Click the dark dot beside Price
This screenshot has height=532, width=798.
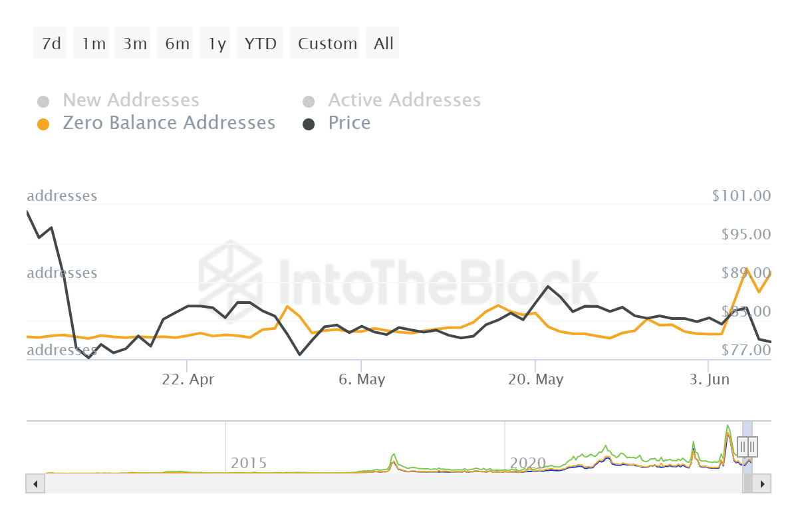click(309, 123)
